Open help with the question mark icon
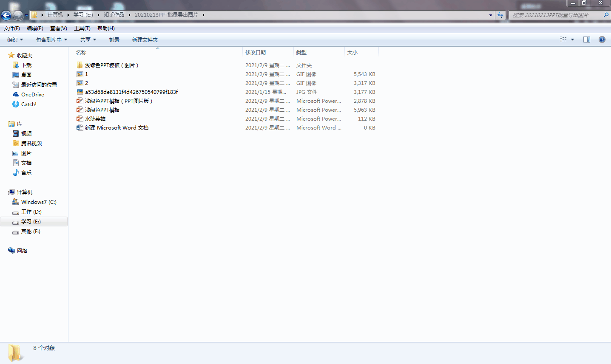611x364 pixels. [x=602, y=40]
